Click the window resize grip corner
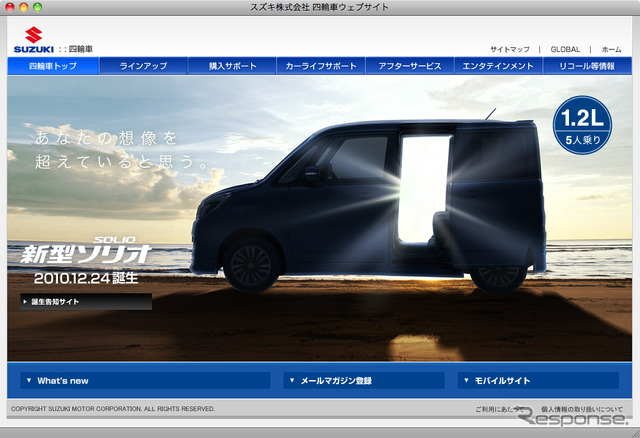The width and height of the screenshot is (640, 438). point(635,433)
